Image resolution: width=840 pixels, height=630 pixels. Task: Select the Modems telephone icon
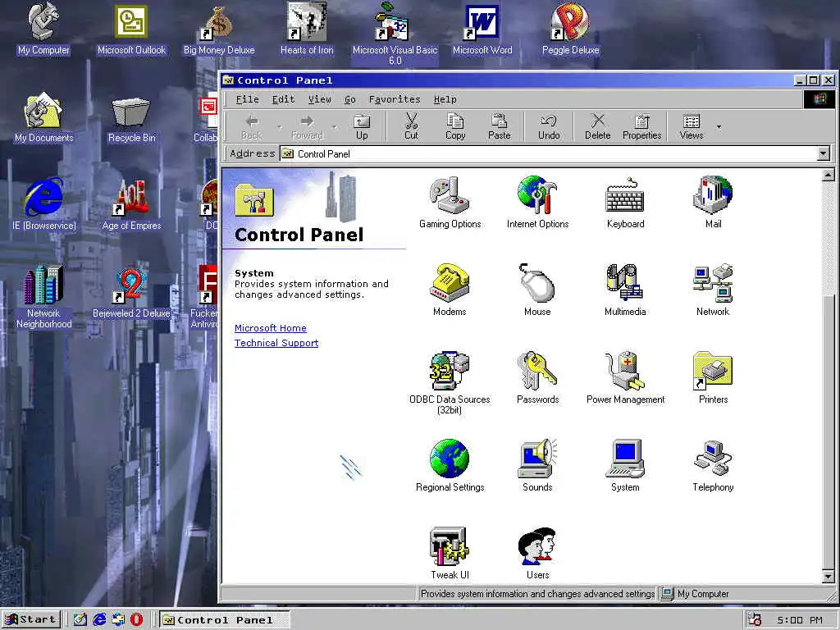click(450, 290)
